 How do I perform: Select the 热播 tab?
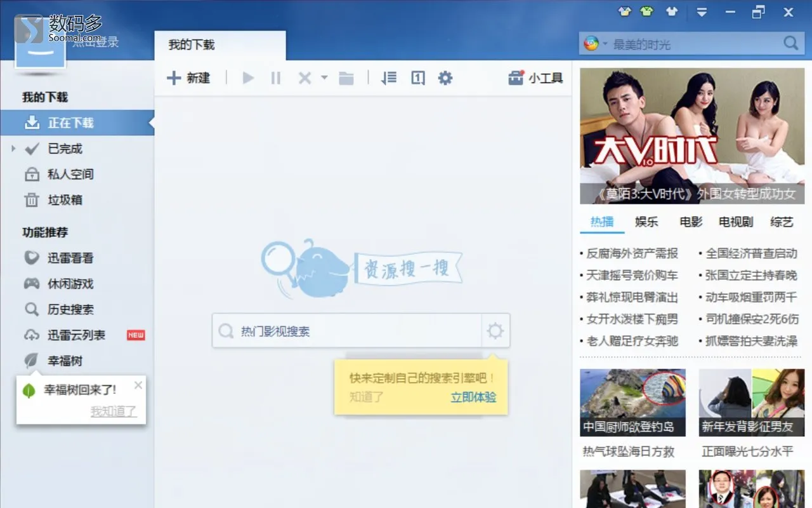[602, 222]
